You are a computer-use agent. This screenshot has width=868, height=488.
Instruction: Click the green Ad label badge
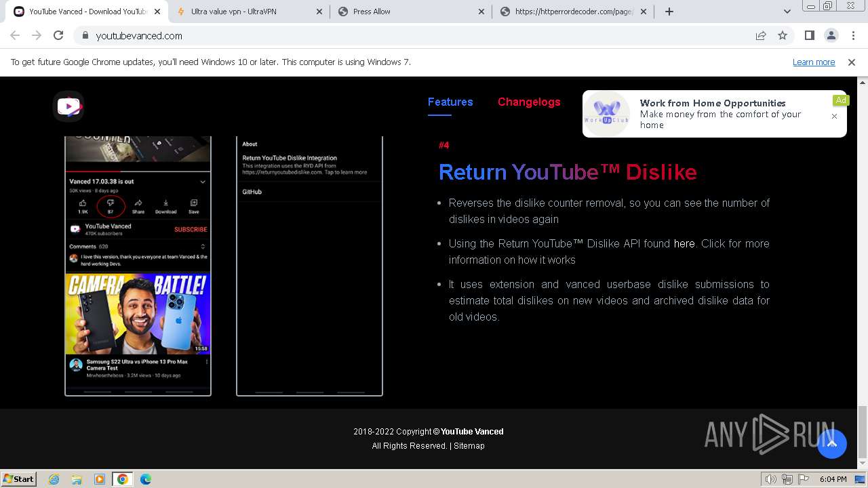pos(841,100)
